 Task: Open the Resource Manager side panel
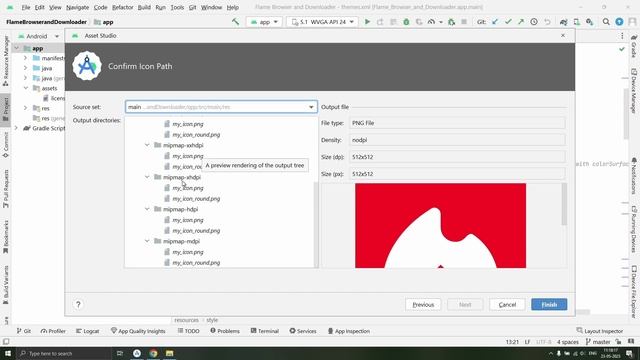pos(6,60)
